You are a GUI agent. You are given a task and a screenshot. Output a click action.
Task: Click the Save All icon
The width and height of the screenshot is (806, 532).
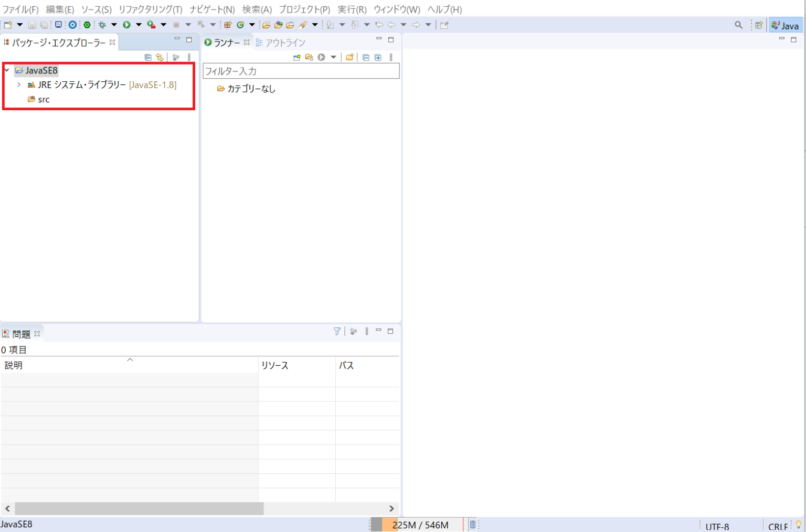(44, 25)
